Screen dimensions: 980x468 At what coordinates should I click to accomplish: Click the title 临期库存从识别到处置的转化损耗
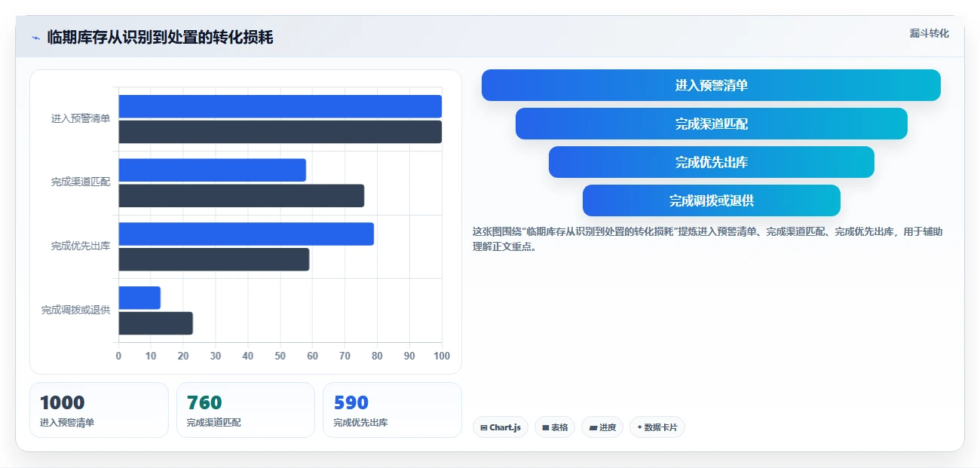pos(160,37)
